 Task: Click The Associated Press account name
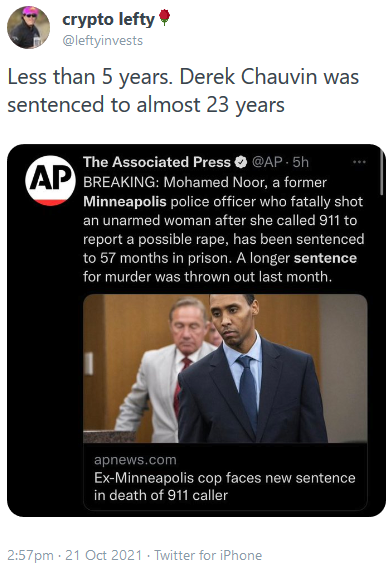coord(157,162)
